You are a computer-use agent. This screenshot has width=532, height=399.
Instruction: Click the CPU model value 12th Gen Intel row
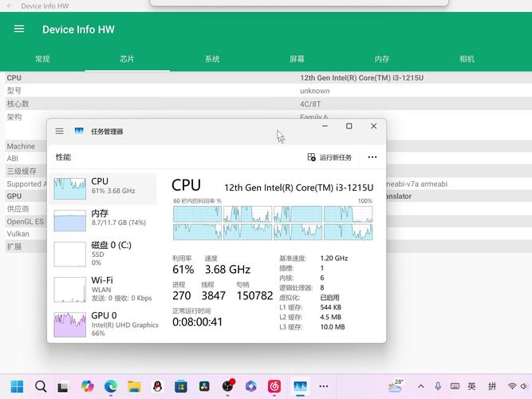point(361,77)
